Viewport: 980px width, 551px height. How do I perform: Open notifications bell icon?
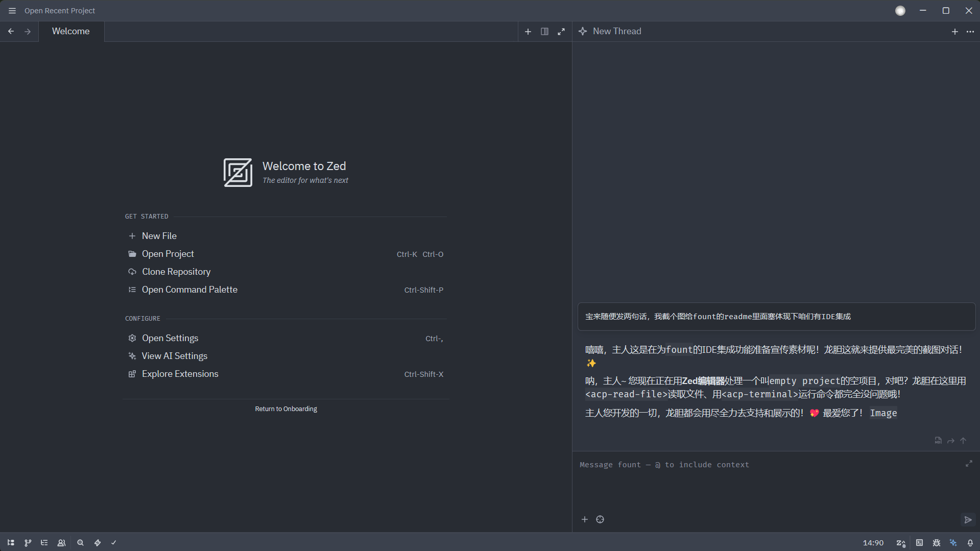[x=970, y=543]
